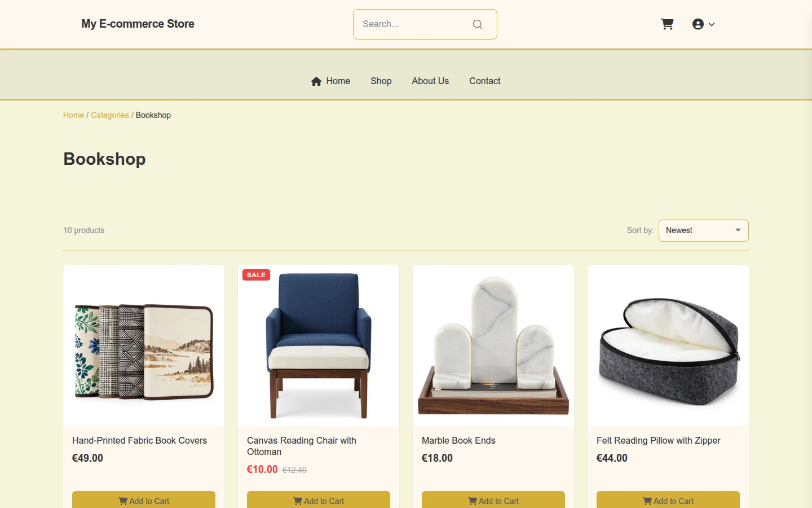Click the Sort by dropdown arrow
Image resolution: width=812 pixels, height=508 pixels.
738,230
